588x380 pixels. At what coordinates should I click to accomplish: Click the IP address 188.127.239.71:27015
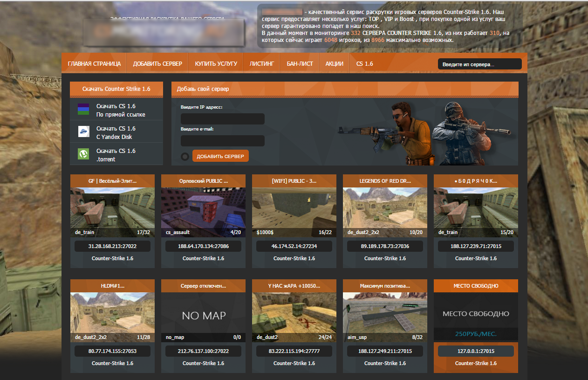click(x=476, y=246)
